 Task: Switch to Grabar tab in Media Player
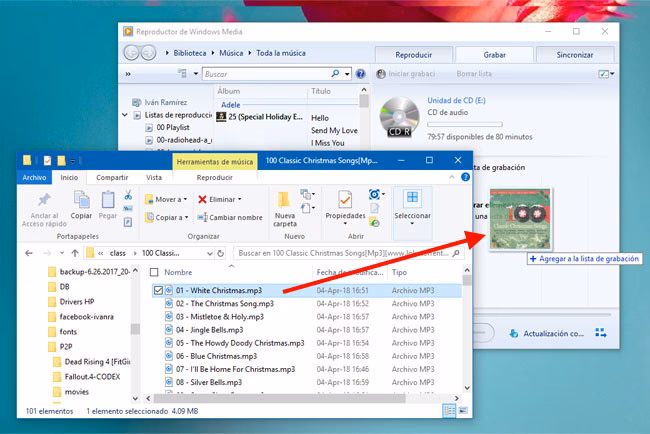point(494,54)
